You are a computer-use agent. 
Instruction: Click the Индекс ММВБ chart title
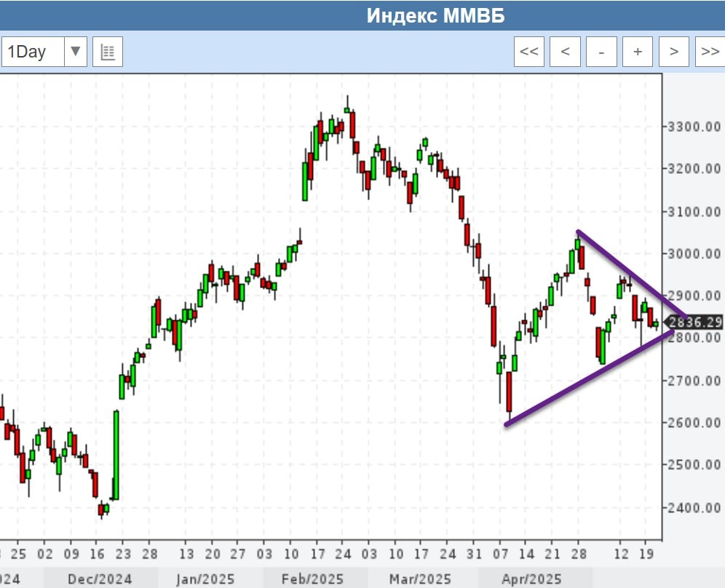pos(435,16)
